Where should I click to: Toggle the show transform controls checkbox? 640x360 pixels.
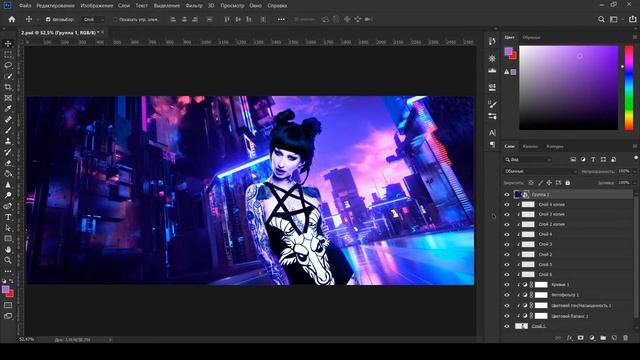click(x=115, y=19)
